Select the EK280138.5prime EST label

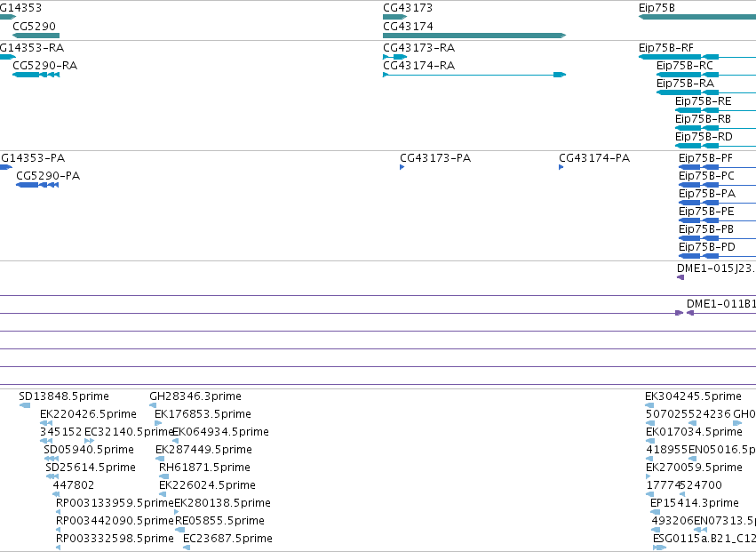coord(223,503)
